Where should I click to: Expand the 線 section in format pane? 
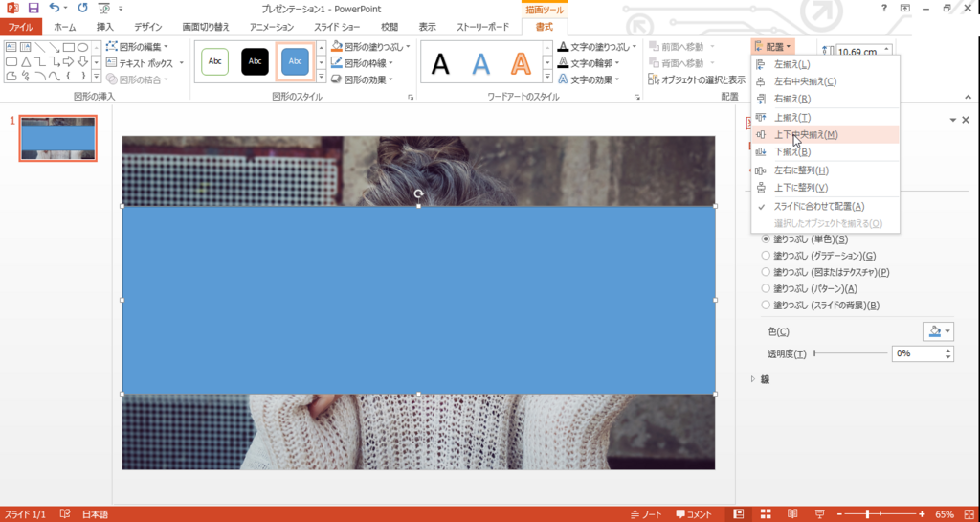tap(761, 379)
